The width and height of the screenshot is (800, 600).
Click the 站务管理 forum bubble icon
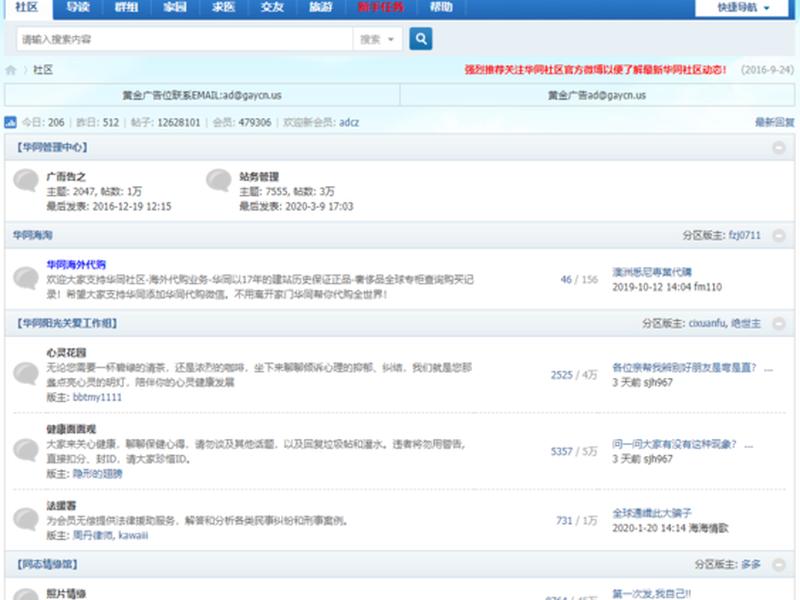point(219,180)
